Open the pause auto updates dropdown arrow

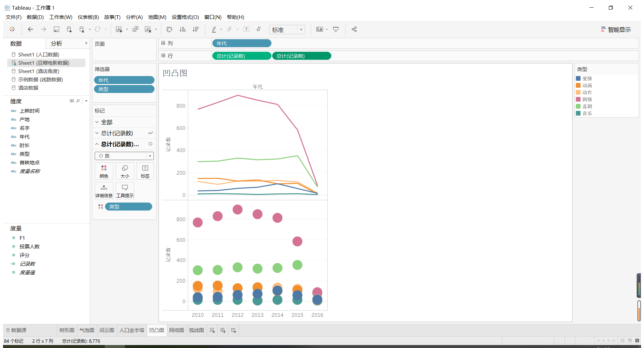[x=90, y=30]
